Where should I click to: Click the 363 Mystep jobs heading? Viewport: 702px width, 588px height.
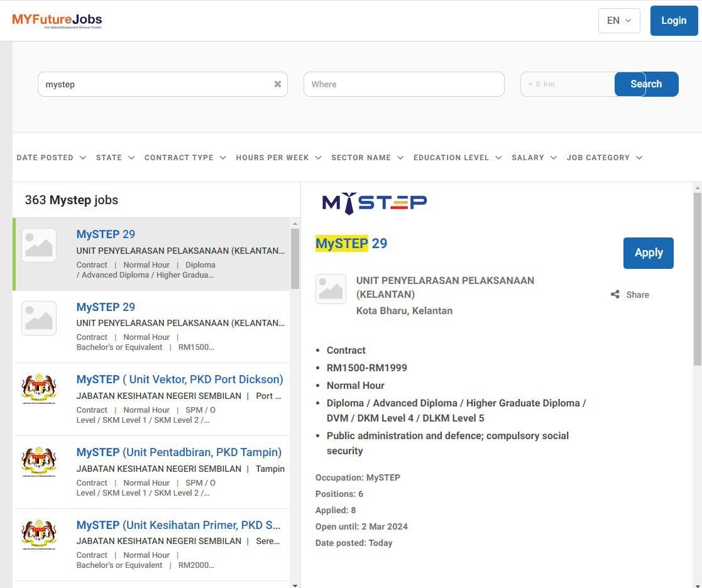tap(72, 200)
